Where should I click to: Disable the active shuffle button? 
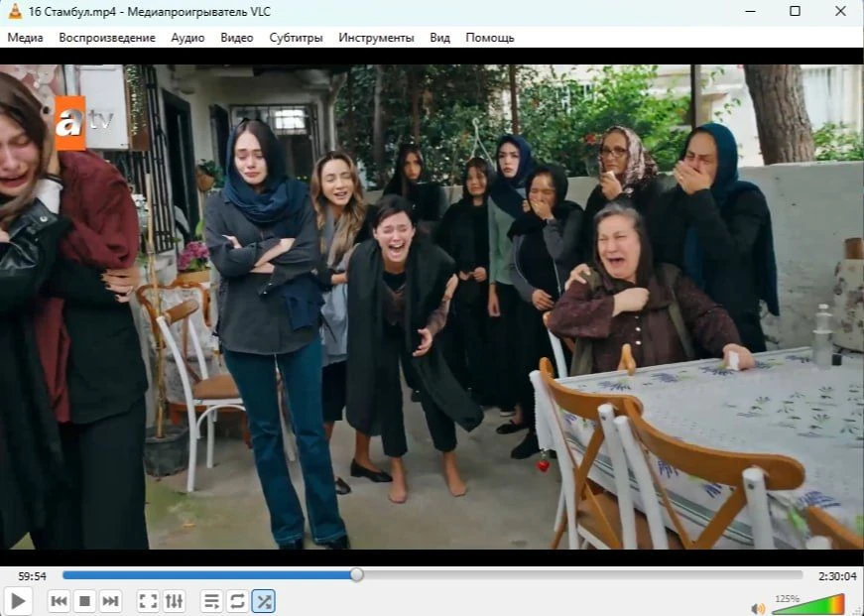click(264, 601)
